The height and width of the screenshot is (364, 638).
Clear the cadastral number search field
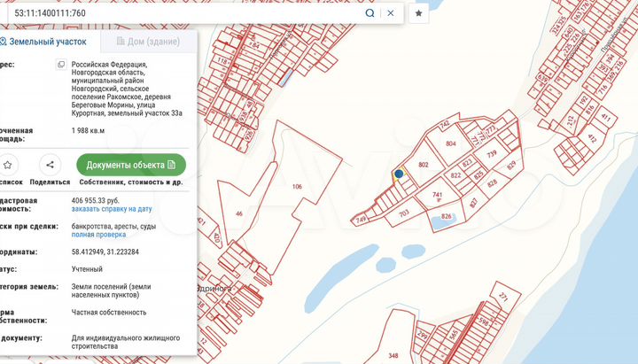pyautogui.click(x=391, y=13)
